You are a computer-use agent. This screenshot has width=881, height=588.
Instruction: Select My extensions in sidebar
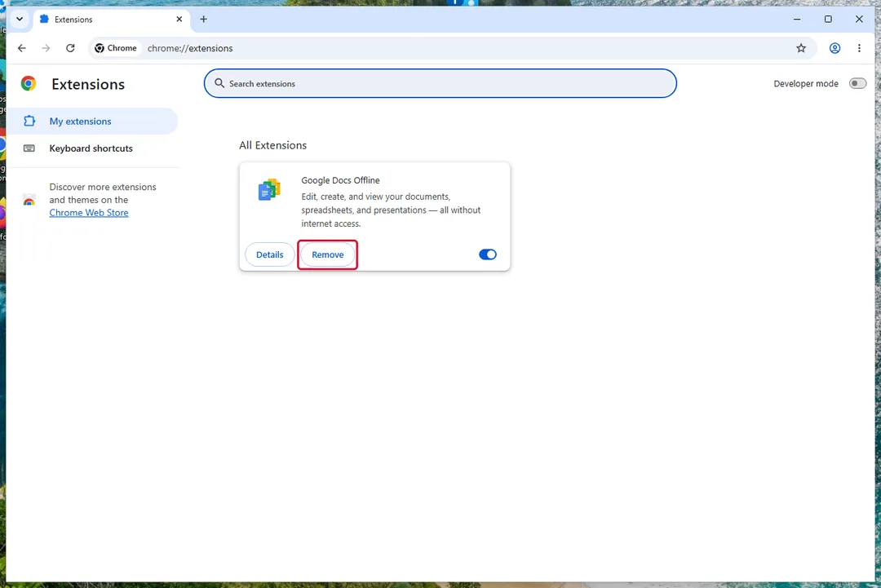(x=92, y=122)
